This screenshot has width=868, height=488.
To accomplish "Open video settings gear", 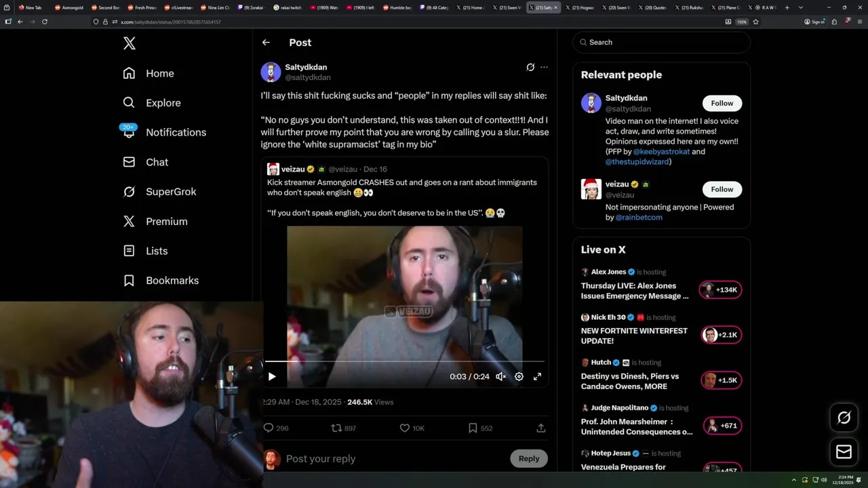I will [519, 376].
